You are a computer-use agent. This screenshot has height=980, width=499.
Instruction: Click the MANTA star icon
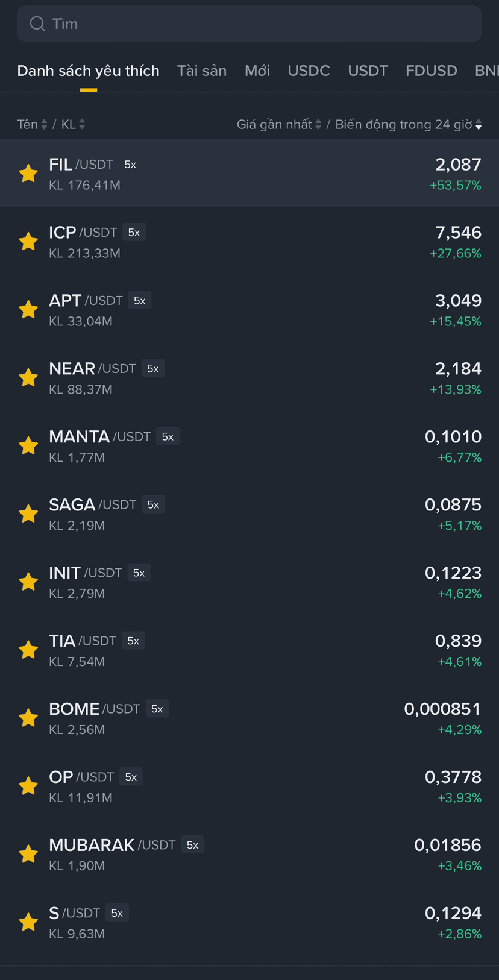(28, 446)
